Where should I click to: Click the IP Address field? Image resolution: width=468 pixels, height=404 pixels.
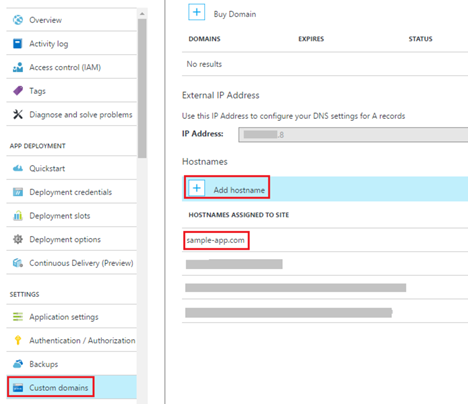(x=353, y=135)
